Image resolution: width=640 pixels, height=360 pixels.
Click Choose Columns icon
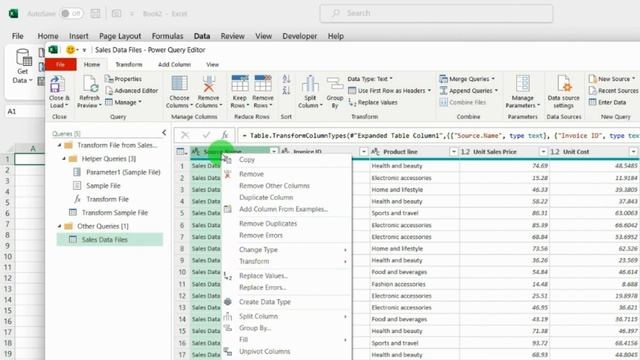[179, 84]
